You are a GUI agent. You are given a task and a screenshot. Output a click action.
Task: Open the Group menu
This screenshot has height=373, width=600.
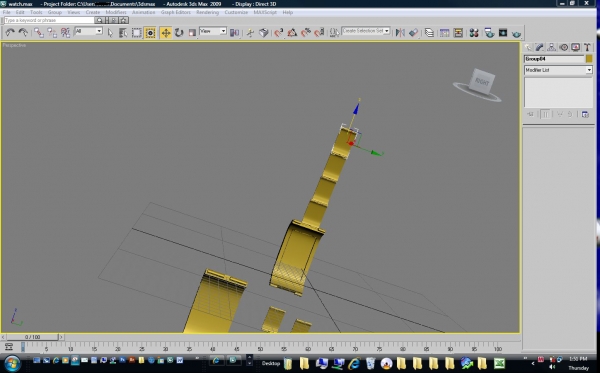54,12
